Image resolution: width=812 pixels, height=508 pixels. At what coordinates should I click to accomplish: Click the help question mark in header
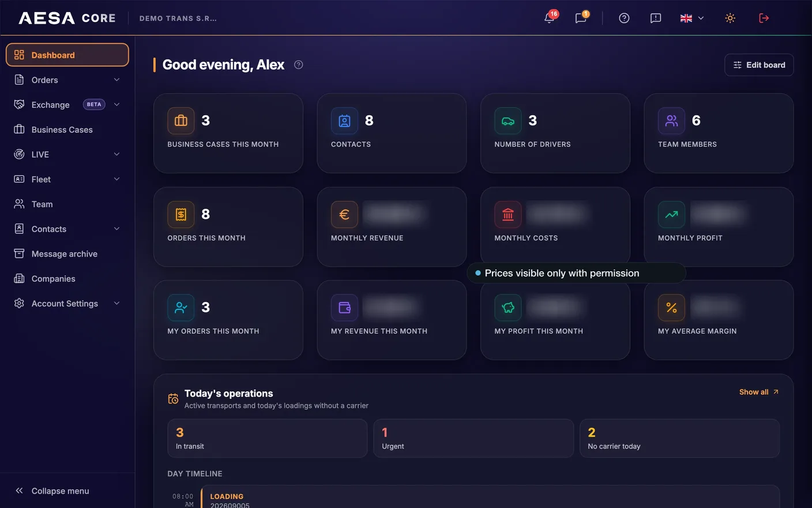point(624,18)
